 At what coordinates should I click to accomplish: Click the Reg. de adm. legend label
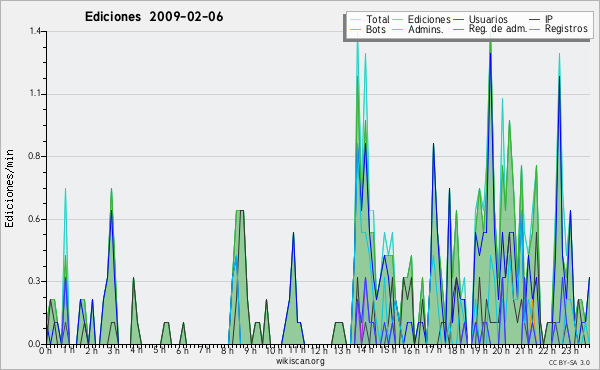498,29
